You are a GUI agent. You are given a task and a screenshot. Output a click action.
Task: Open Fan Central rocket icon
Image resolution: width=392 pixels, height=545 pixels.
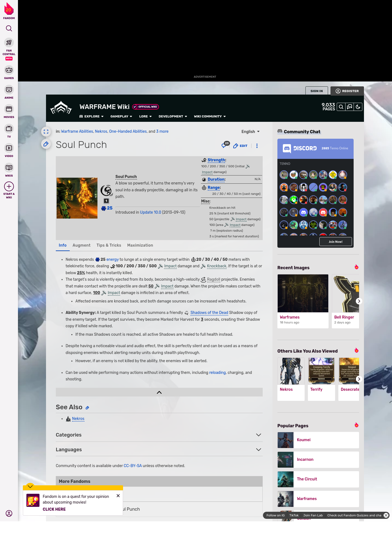(x=9, y=43)
